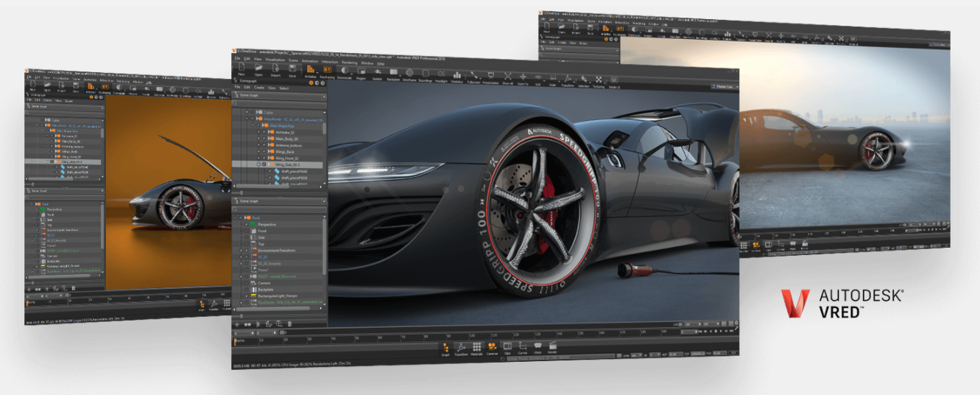Click the New icon in center window toolbar
The image size is (980, 395).
pos(242,68)
